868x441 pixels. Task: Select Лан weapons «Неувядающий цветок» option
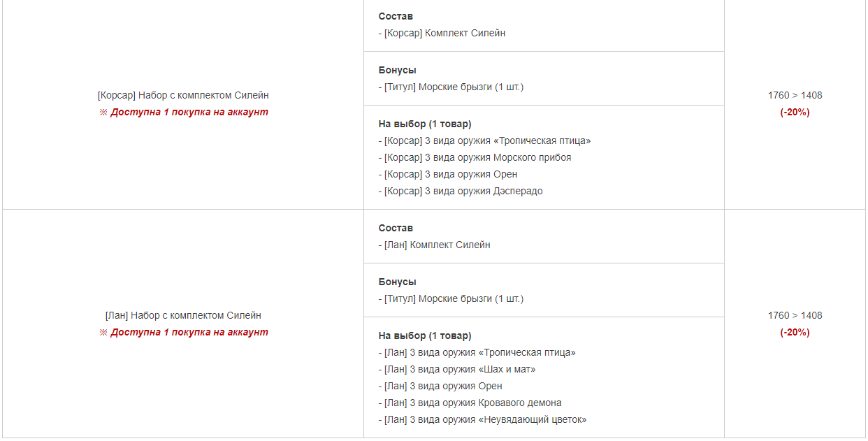(482, 419)
